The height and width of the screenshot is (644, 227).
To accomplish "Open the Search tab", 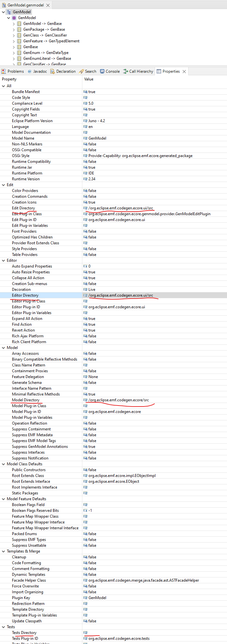I will click(88, 71).
